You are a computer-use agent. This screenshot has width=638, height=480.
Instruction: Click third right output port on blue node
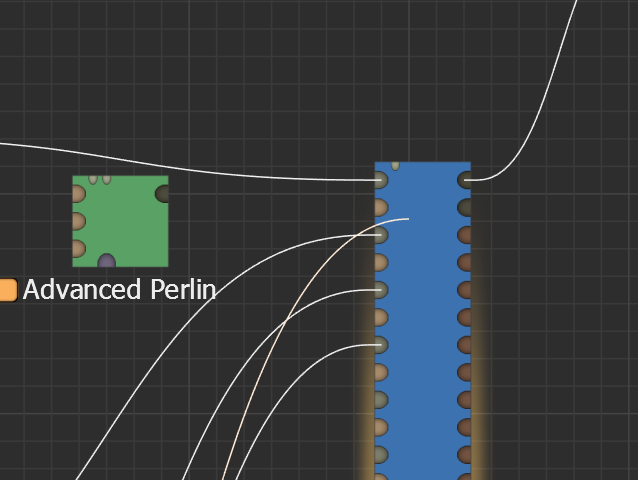[465, 235]
